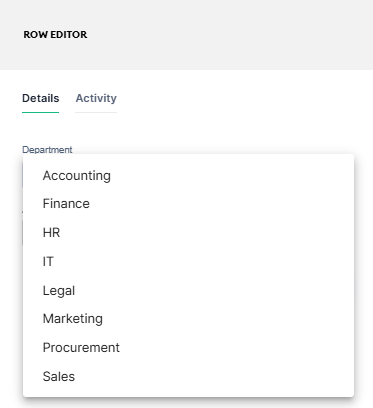Click the Department field label
Screen dimensions: 373x408
tap(47, 150)
